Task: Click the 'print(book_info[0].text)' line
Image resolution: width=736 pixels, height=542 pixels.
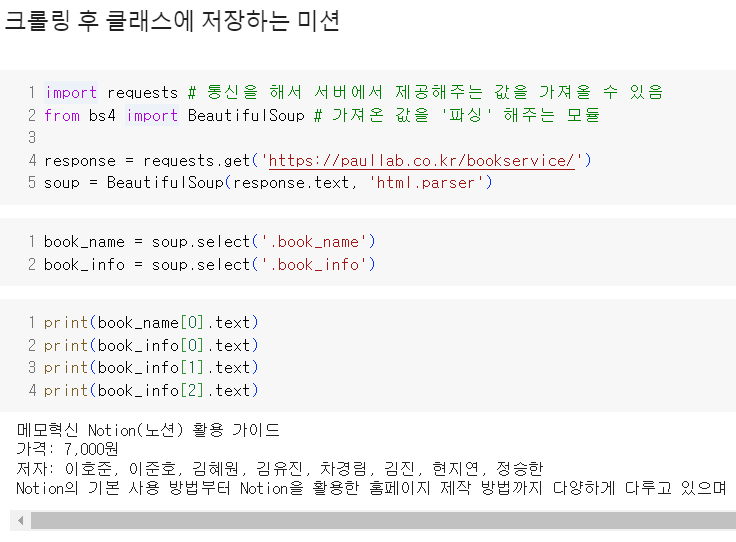Action: pyautogui.click(x=151, y=346)
